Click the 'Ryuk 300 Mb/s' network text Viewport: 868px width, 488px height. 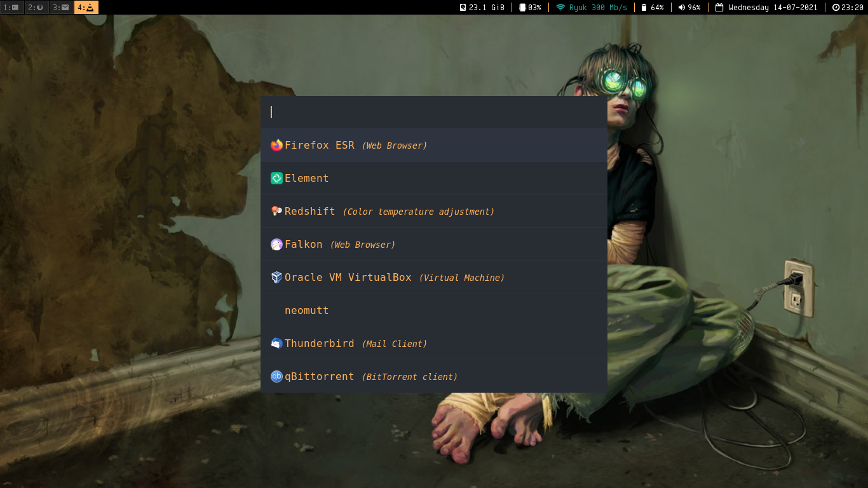[x=598, y=8]
